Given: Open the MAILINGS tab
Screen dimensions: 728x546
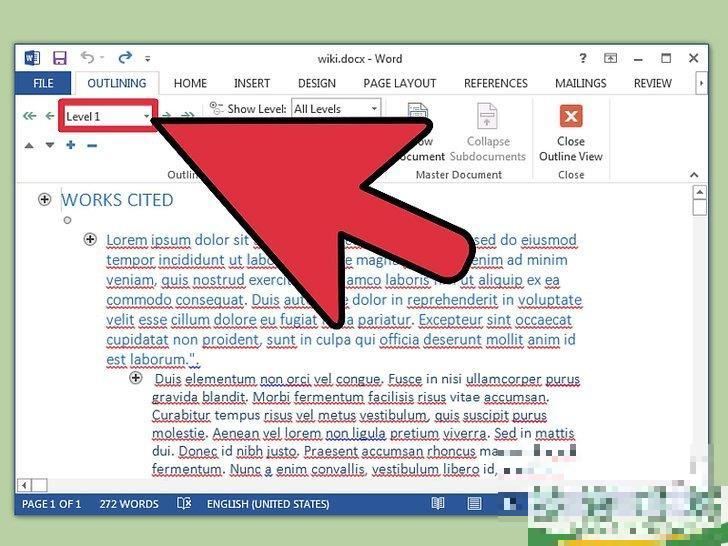Looking at the screenshot, I should pyautogui.click(x=581, y=83).
